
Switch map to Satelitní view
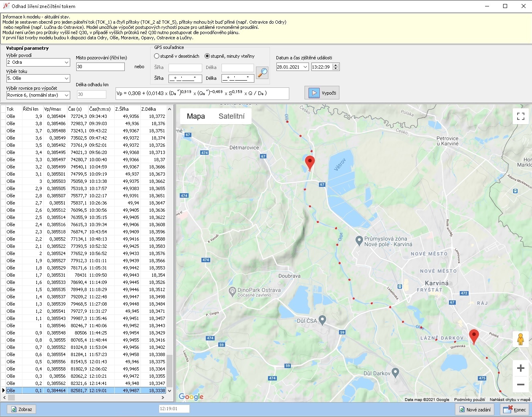click(x=231, y=116)
